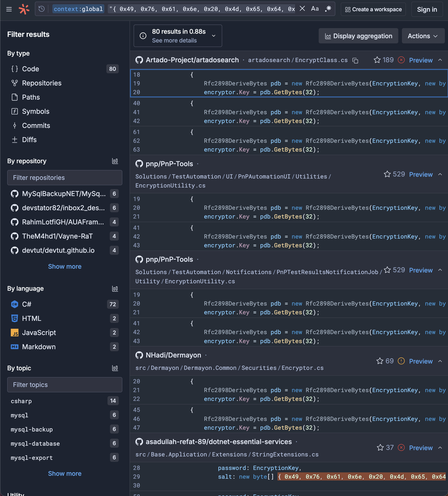
Task: Preview PnPTestResultsNotificationJob EncryptionUtility result
Action: (421, 270)
